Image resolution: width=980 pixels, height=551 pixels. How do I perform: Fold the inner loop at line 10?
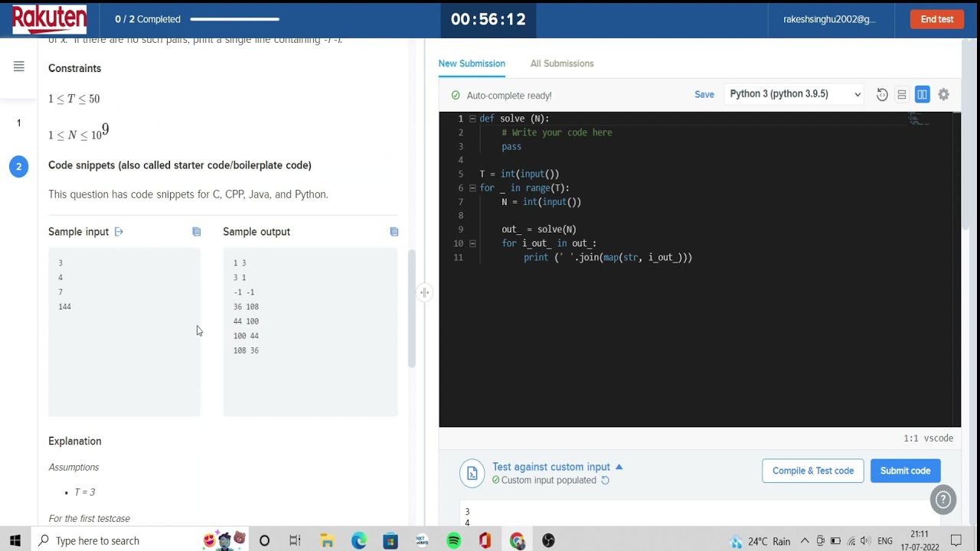point(472,243)
